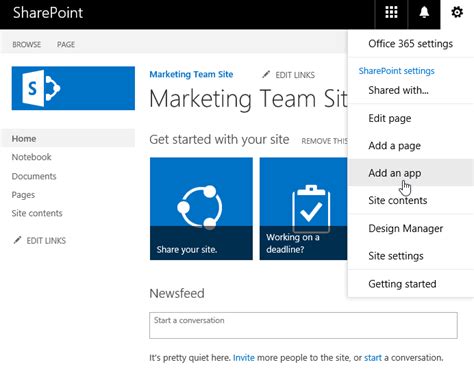The image size is (474, 371).
Task: Click the SharePoint title in header
Action: (48, 13)
